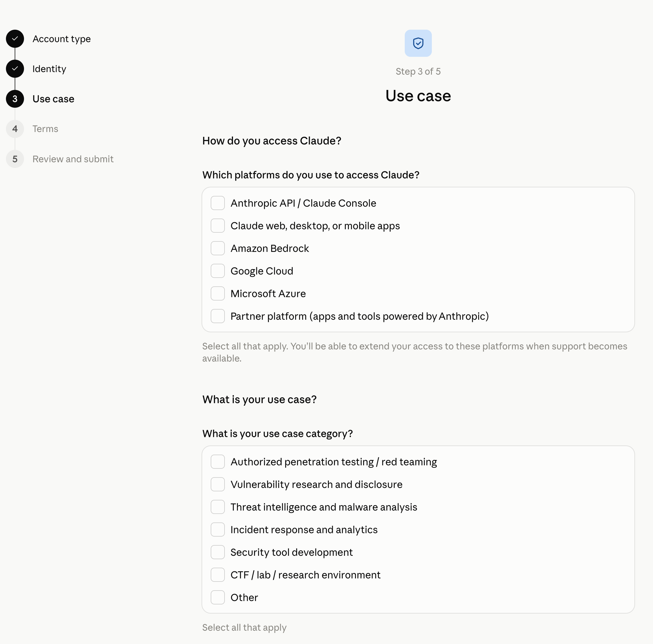Click the step 5 number circle

(15, 159)
